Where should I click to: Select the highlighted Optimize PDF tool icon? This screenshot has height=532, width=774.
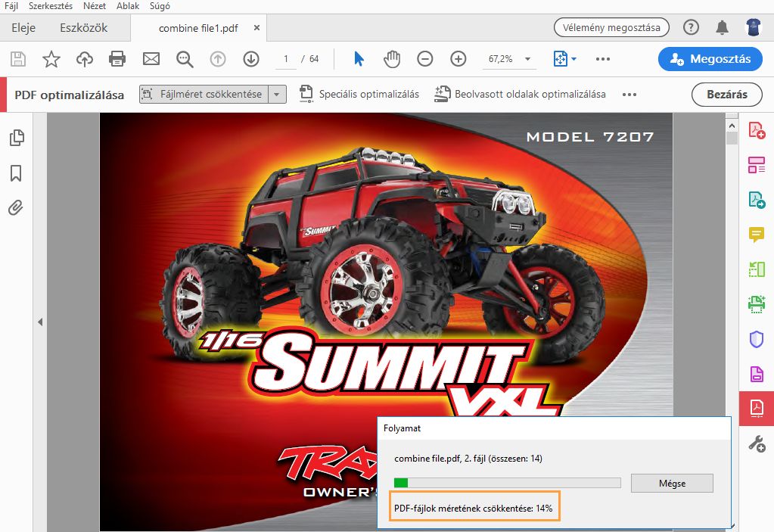(x=757, y=408)
